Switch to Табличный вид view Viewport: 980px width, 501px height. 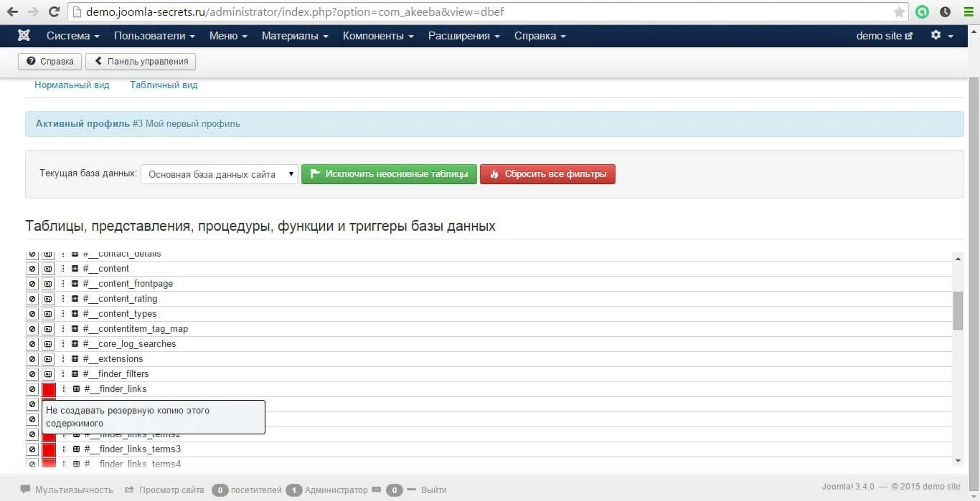(164, 85)
